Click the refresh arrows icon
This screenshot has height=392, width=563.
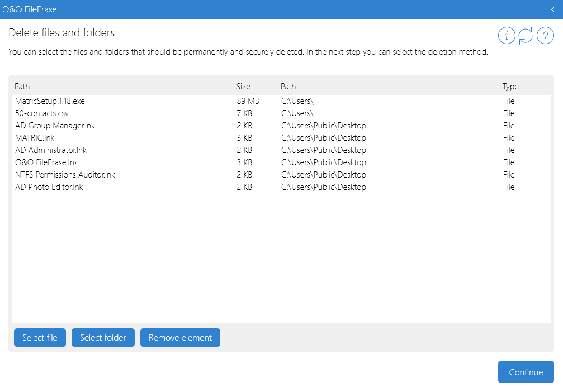(526, 36)
